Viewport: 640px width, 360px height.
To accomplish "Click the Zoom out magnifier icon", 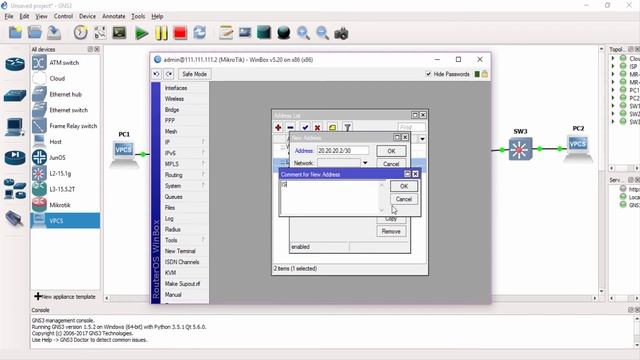I will click(322, 33).
